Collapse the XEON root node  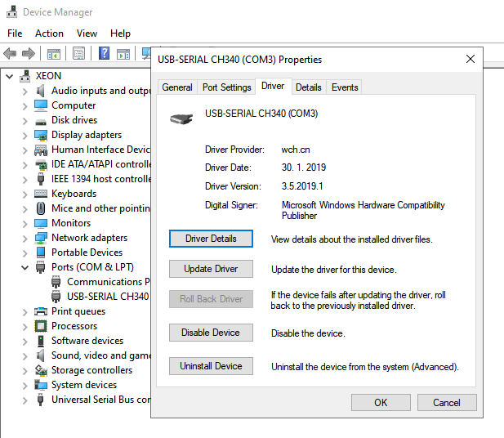(x=10, y=76)
